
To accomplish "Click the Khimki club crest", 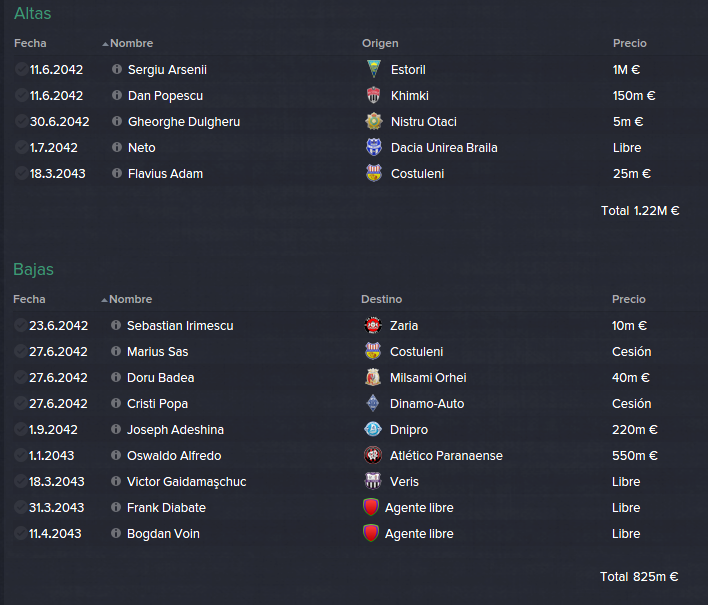I will pyautogui.click(x=373, y=95).
